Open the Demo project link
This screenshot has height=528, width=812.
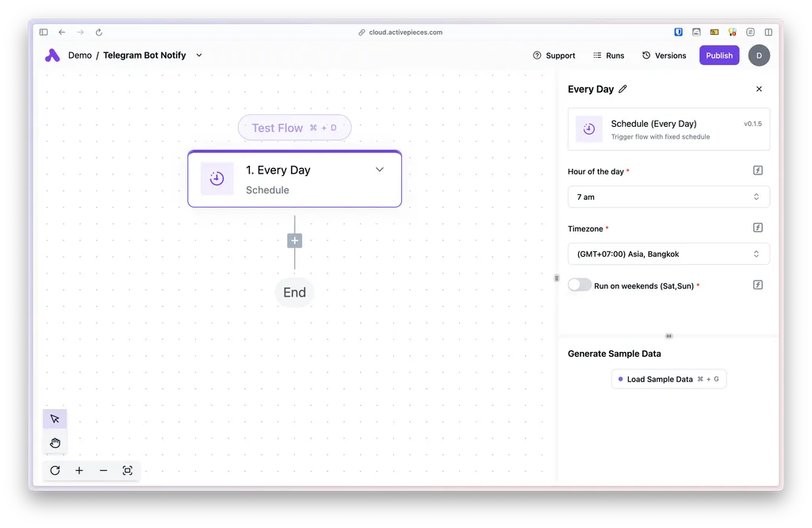click(80, 55)
